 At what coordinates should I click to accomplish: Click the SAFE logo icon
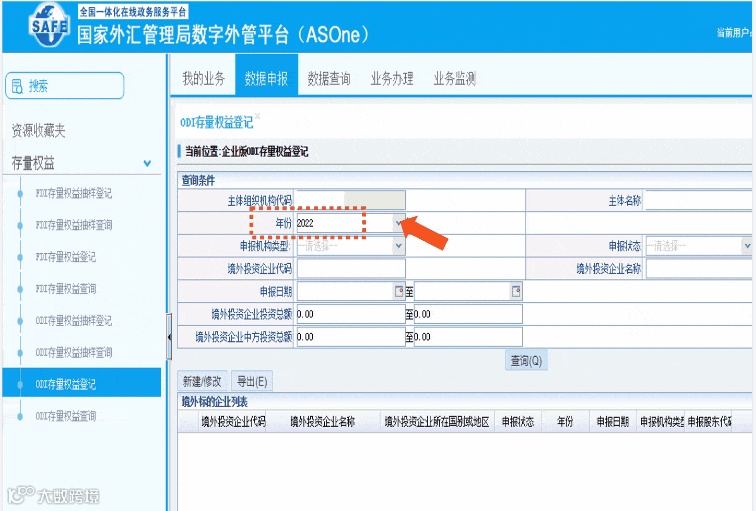point(49,24)
